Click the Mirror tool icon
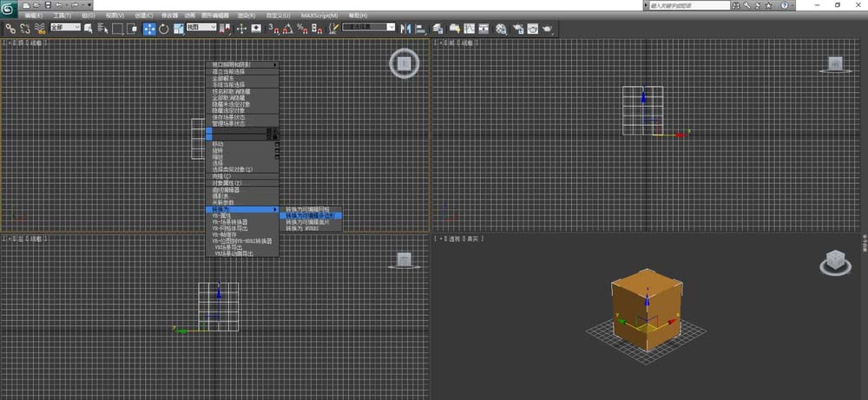This screenshot has height=400, width=868. (405, 29)
